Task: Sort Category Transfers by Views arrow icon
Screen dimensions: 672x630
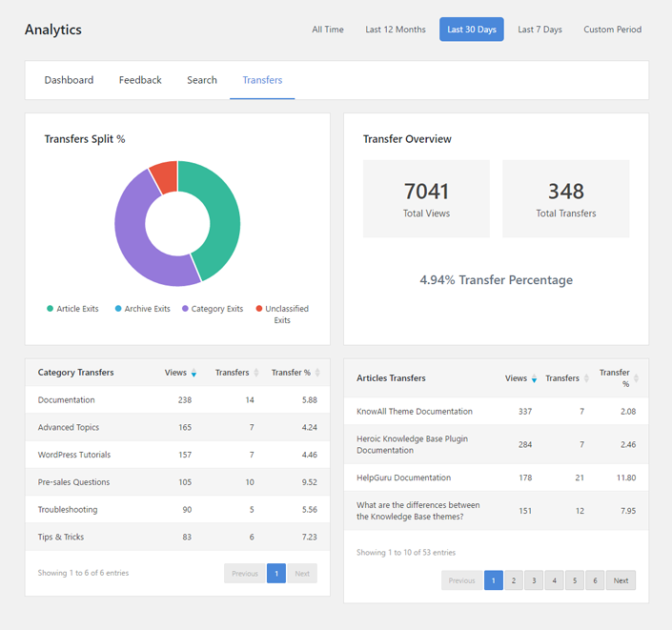Action: [x=193, y=373]
